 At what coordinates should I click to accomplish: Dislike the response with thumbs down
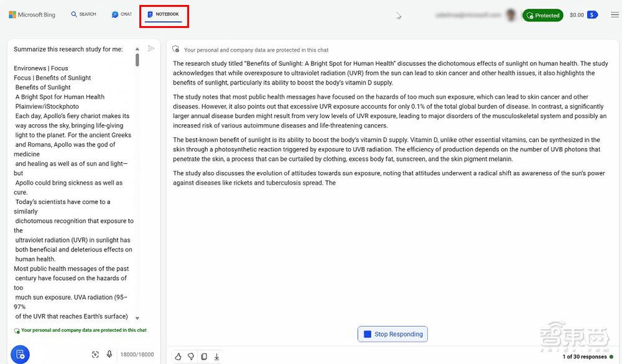(191, 357)
